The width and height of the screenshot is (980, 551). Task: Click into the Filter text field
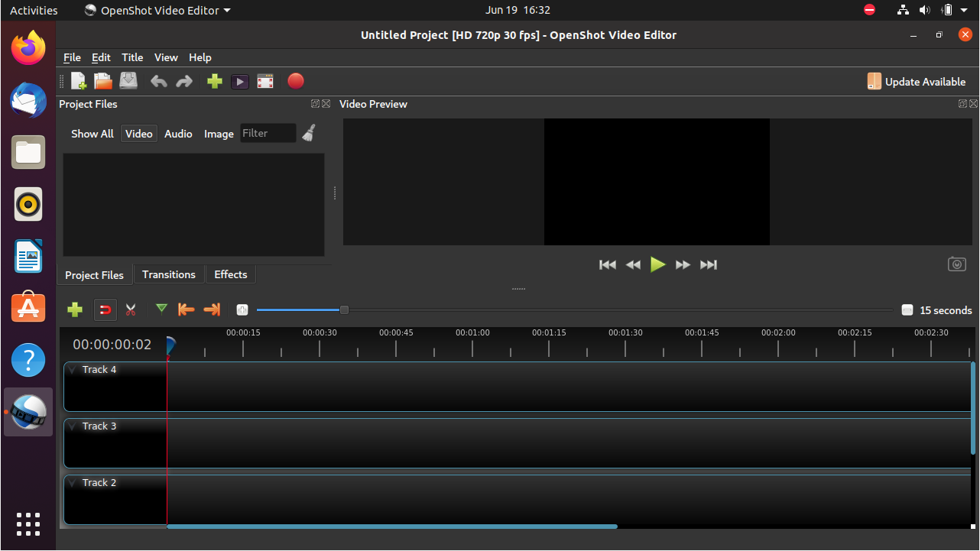(268, 134)
